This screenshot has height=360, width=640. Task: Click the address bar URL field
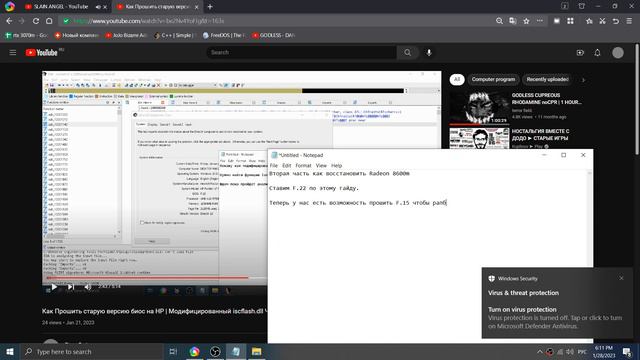[x=278, y=21]
